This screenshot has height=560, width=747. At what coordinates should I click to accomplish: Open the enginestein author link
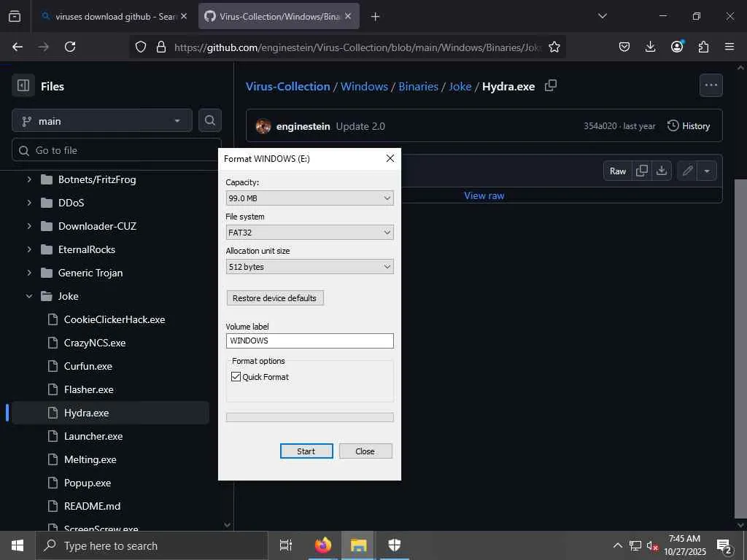(303, 126)
